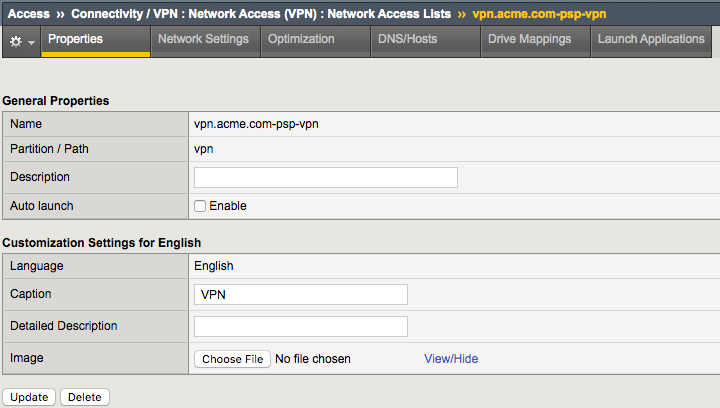Click the Delete button

(x=84, y=397)
